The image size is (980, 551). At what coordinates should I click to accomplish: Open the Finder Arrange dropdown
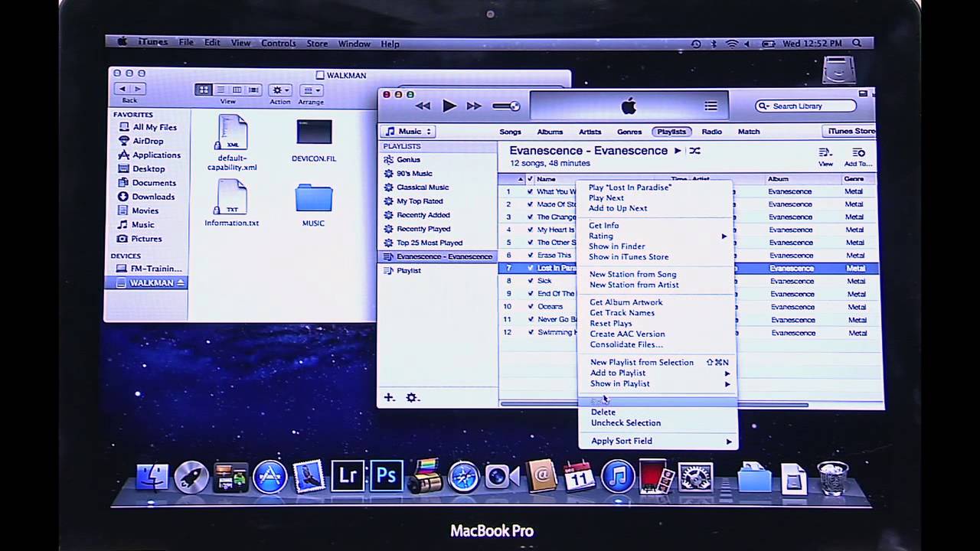pos(311,90)
